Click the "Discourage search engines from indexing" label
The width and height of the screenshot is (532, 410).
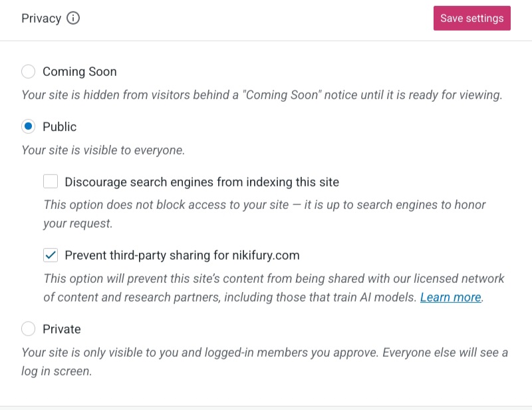click(x=201, y=182)
